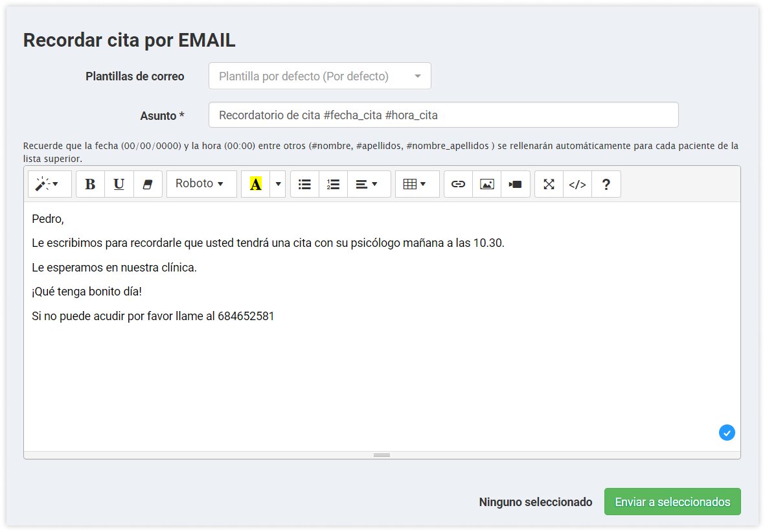The height and width of the screenshot is (532, 765).
Task: Switch to the code view
Action: pyautogui.click(x=577, y=184)
